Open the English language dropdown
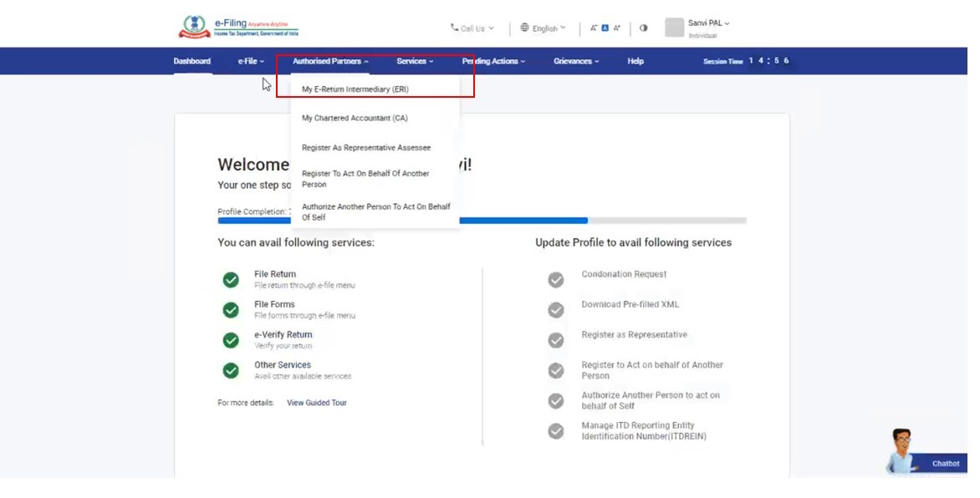 [544, 28]
